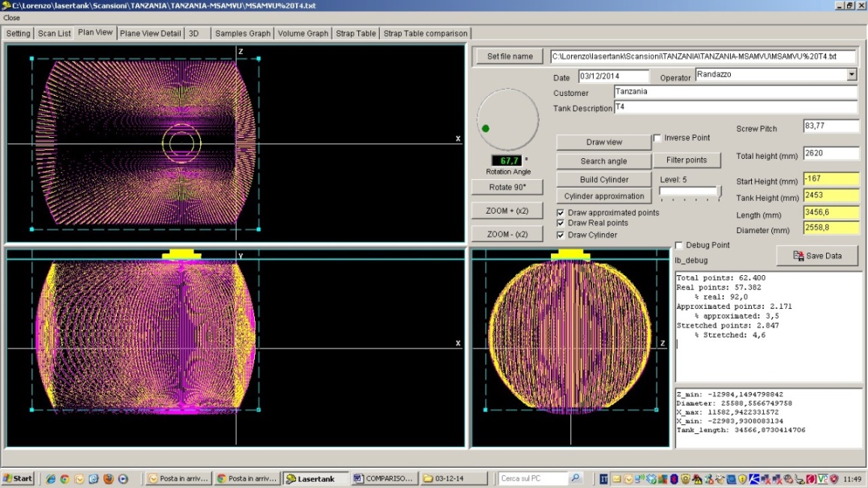Enable the Debug Point checkbox
868x488 pixels.
(x=678, y=244)
